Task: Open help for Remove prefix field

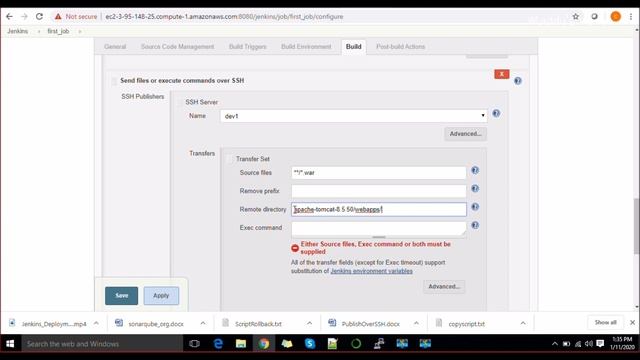Action: (475, 189)
